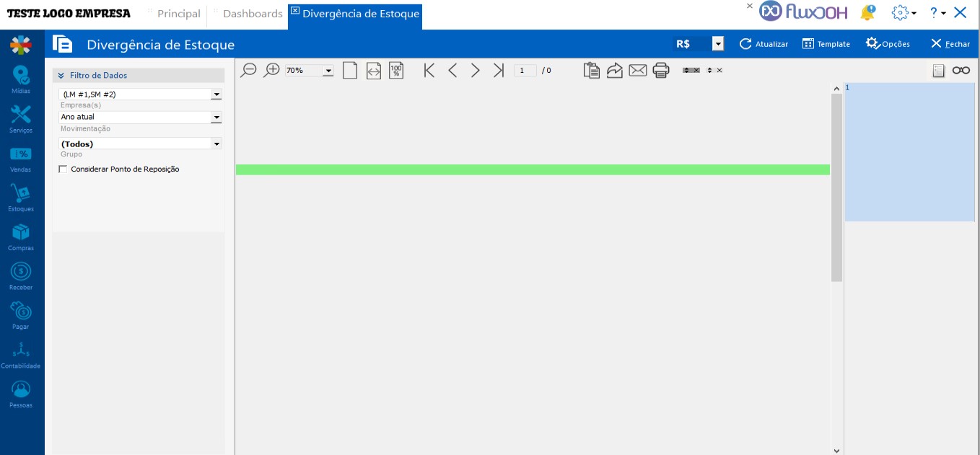Screen dimensions: 980x455
Task: Click the Atualizar button
Action: point(764,44)
